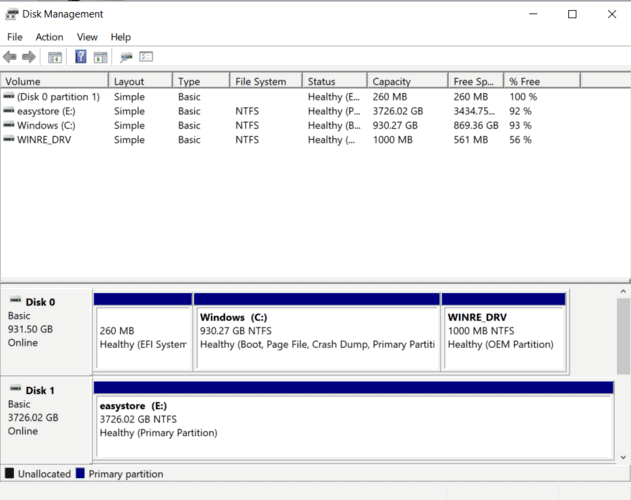Select drive icon beside Disk 0 partition 1
This screenshot has height=500, width=631.
pyautogui.click(x=9, y=96)
